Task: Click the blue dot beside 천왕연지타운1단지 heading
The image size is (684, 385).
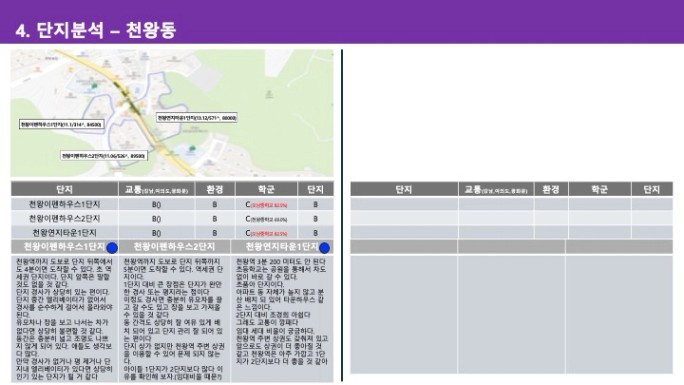Action: point(325,248)
